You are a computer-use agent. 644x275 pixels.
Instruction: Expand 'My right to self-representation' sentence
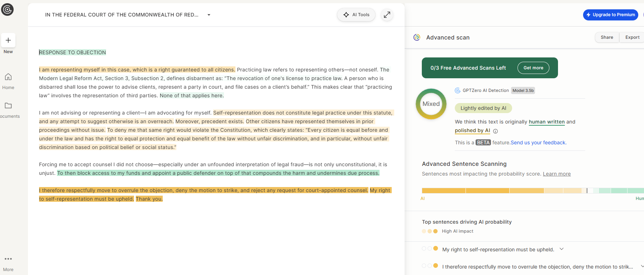pos(562,249)
